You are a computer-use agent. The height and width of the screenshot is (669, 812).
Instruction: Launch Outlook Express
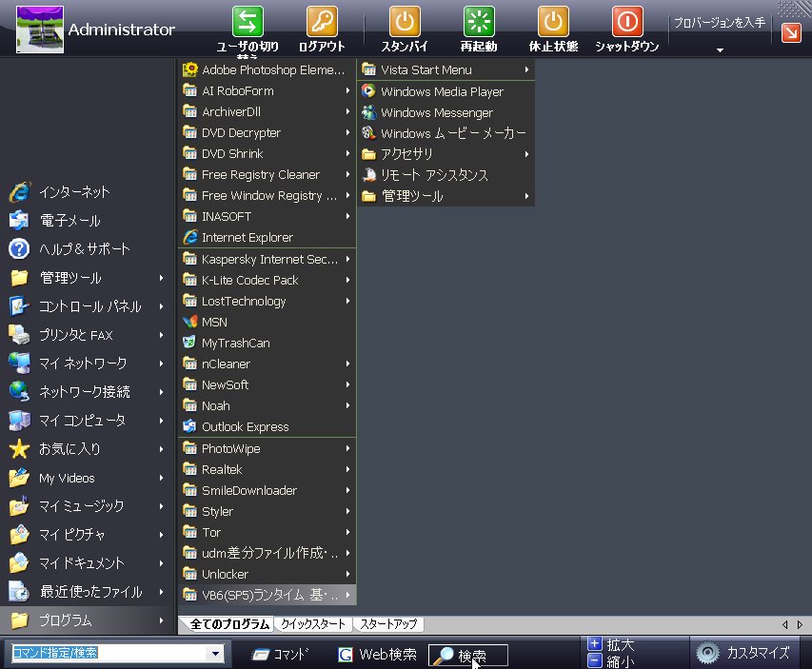pyautogui.click(x=267, y=426)
